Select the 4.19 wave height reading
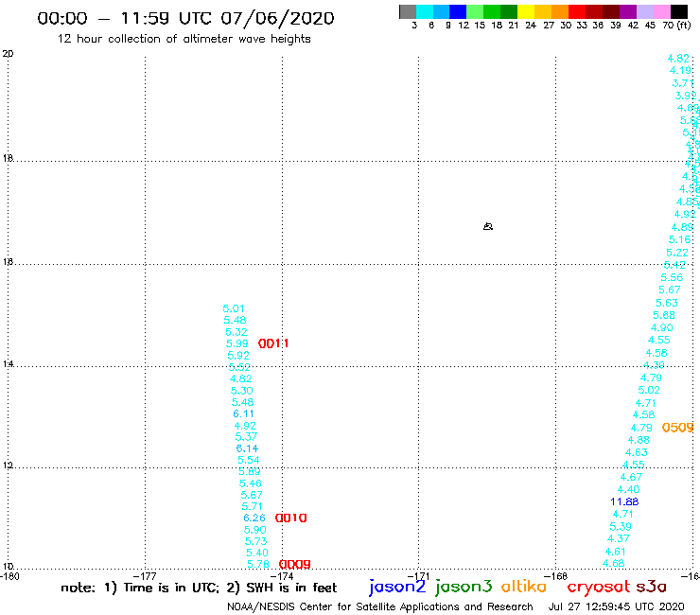The width and height of the screenshot is (700, 615). coord(681,71)
